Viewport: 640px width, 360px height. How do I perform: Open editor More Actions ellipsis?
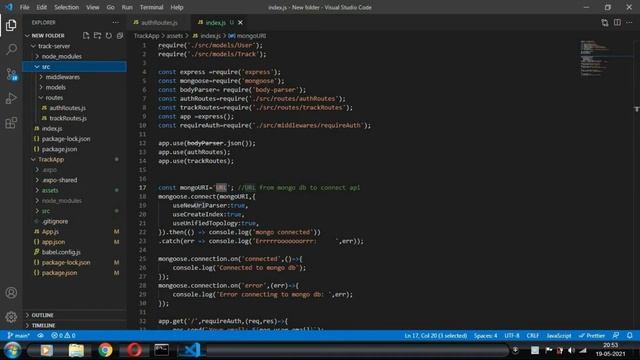tap(629, 22)
